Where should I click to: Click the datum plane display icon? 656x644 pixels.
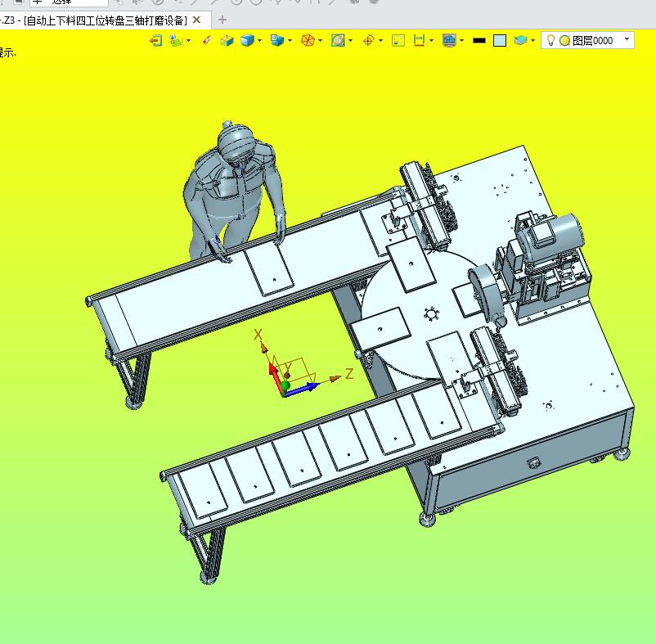(x=177, y=41)
